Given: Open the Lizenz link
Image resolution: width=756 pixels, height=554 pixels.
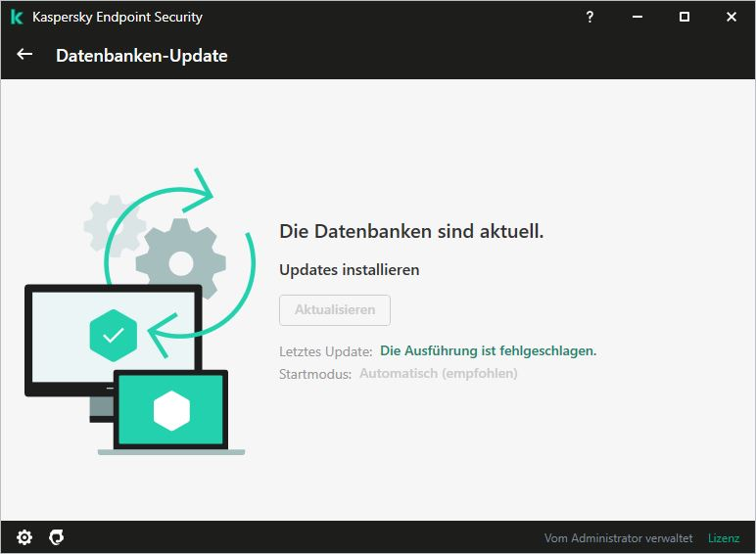Looking at the screenshot, I should click(x=724, y=538).
